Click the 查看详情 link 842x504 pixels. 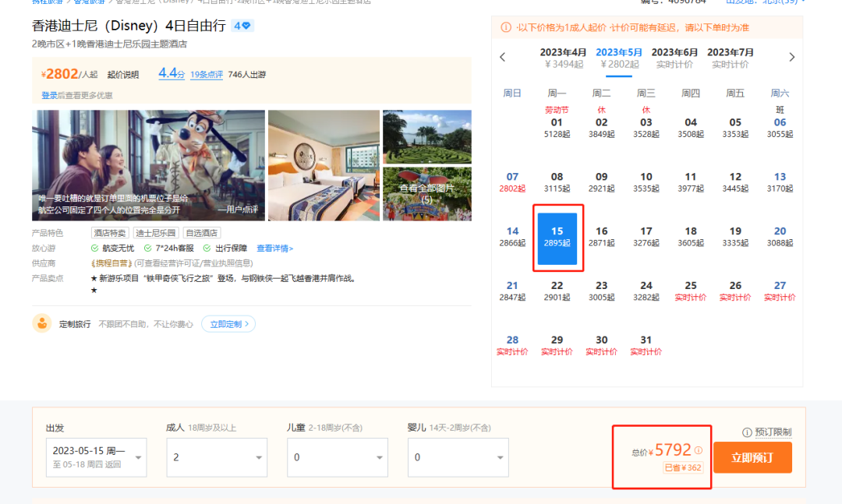point(274,248)
